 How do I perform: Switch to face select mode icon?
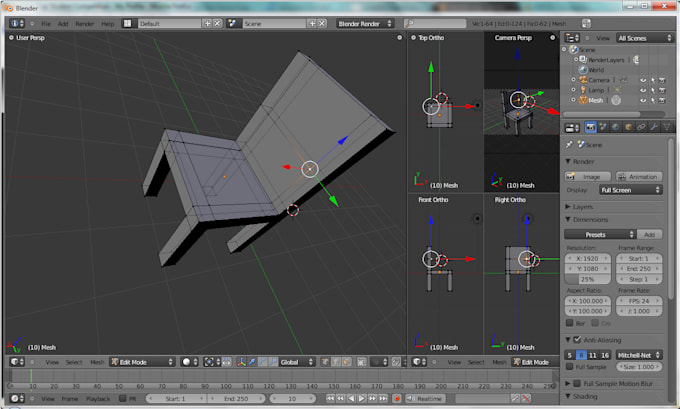347,362
